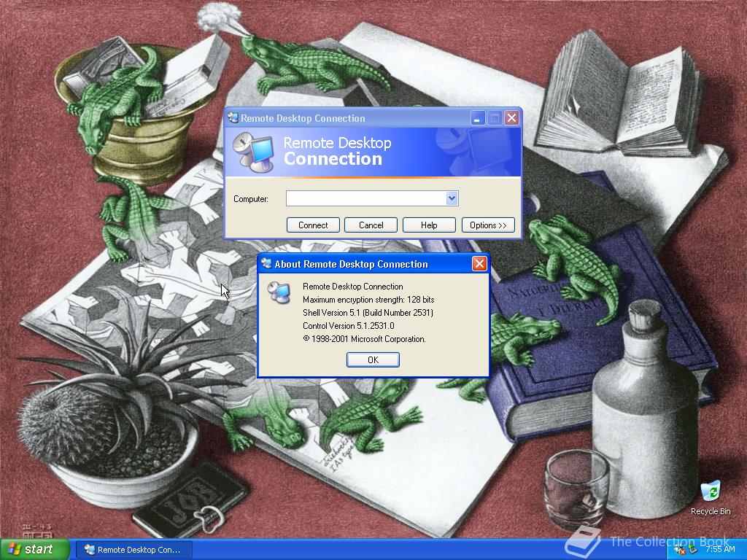This screenshot has width=747, height=560.
Task: Click the Safely Remove Hardware tray icon
Action: [693, 550]
